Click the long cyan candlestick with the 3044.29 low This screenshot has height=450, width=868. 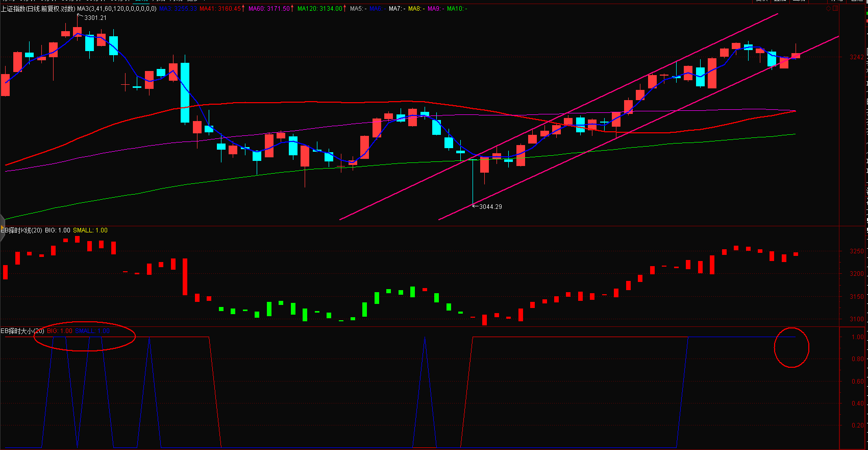(x=473, y=181)
